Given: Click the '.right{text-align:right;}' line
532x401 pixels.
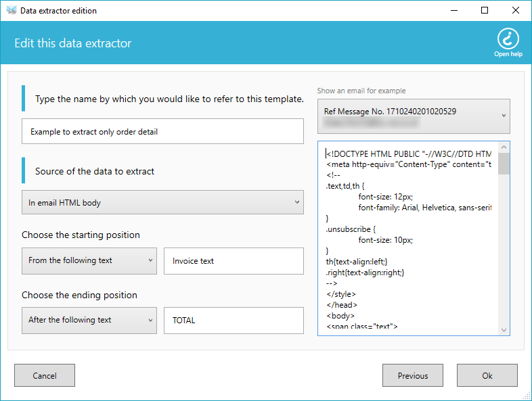Looking at the screenshot, I should (365, 273).
